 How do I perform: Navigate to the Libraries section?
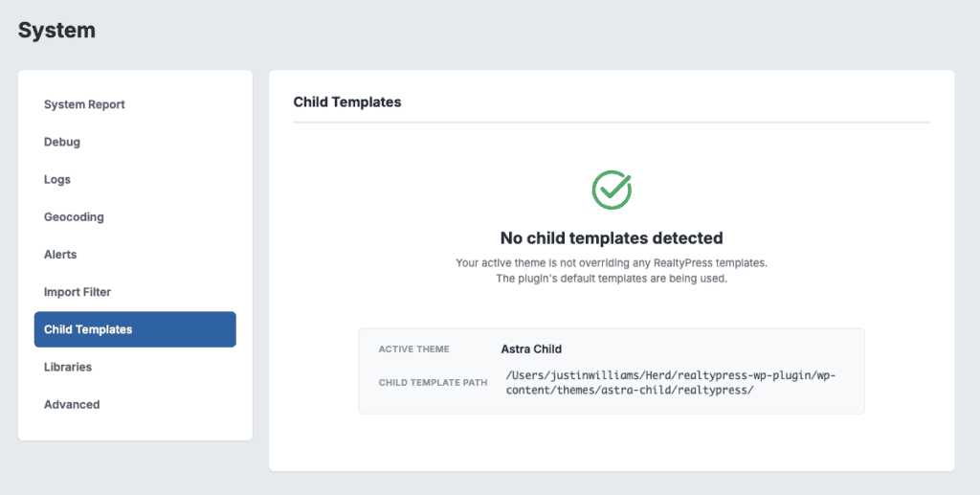pos(68,367)
